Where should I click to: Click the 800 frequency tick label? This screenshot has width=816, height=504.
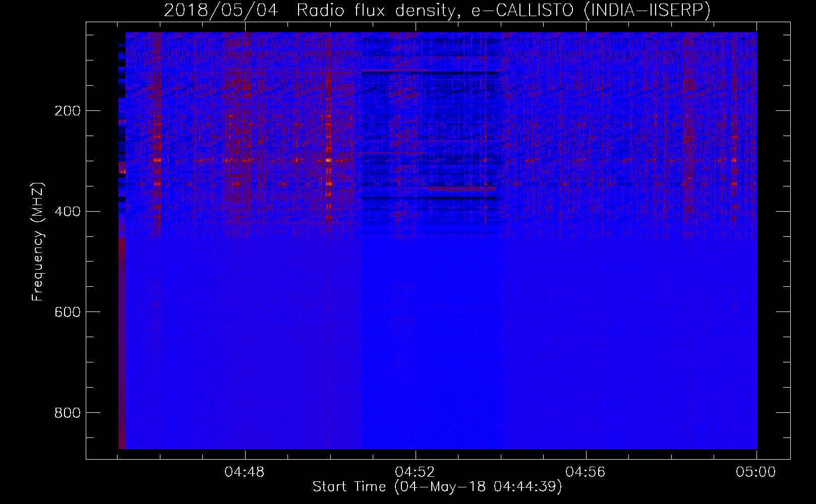pyautogui.click(x=68, y=413)
